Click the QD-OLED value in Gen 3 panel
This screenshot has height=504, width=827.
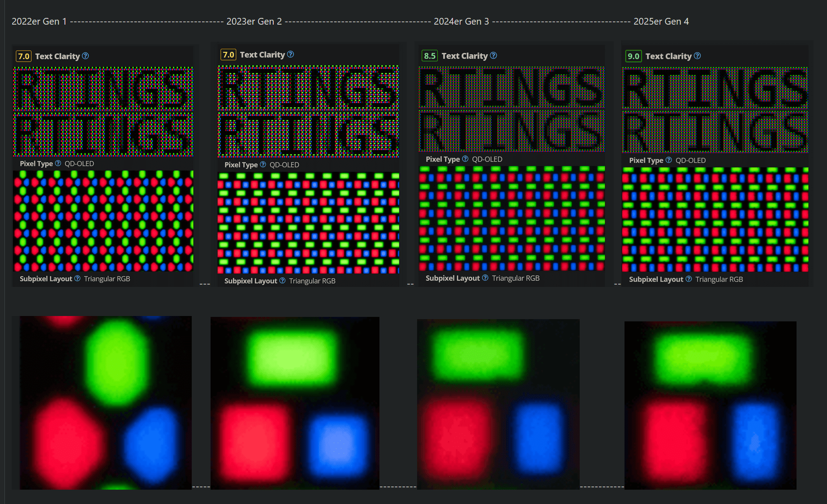click(487, 159)
